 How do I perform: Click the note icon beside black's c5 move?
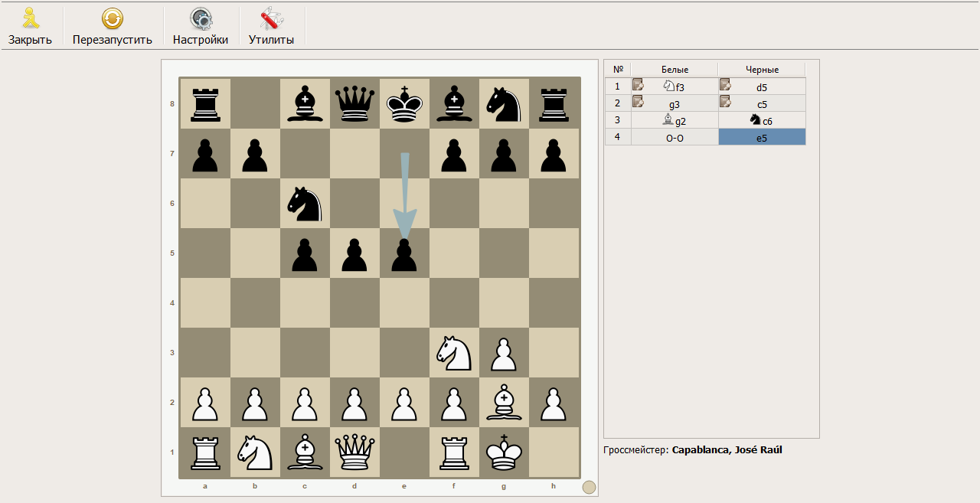point(725,103)
